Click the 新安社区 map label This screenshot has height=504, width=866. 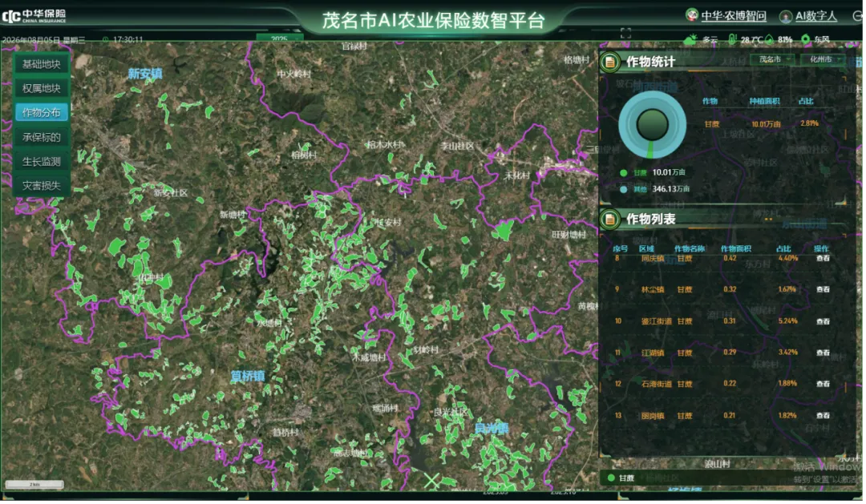[171, 192]
